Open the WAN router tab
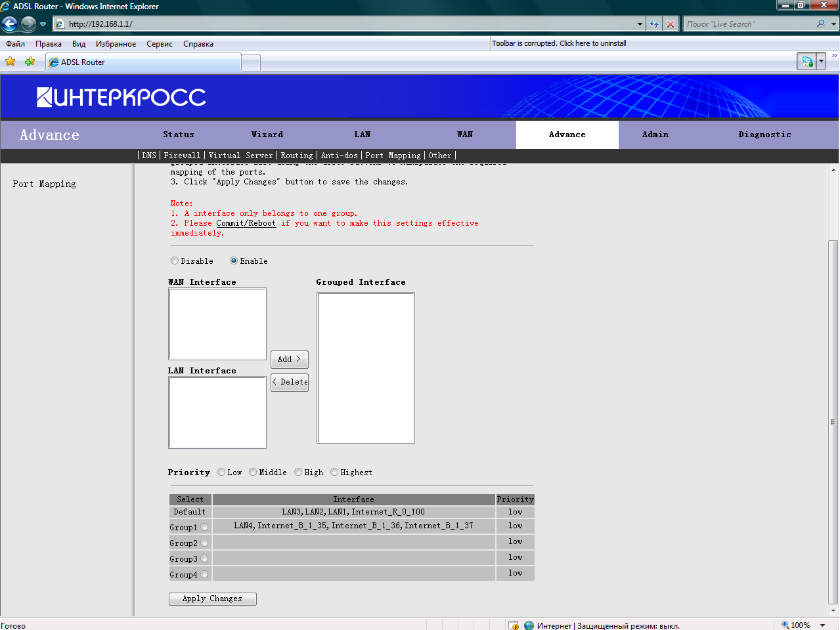The height and width of the screenshot is (630, 840). tap(465, 135)
